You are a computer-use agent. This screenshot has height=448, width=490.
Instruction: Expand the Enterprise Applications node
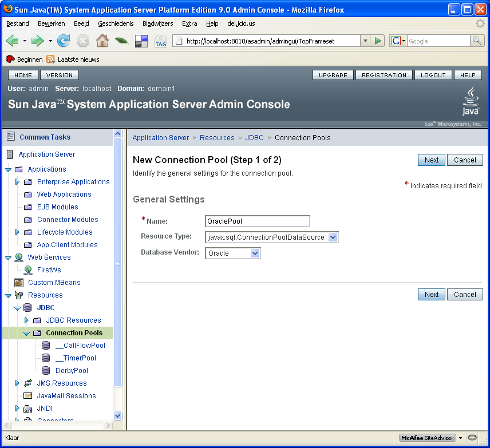click(17, 181)
